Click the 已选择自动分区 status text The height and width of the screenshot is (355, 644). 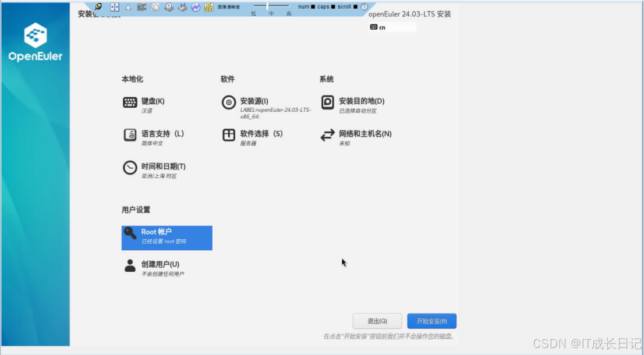click(358, 111)
